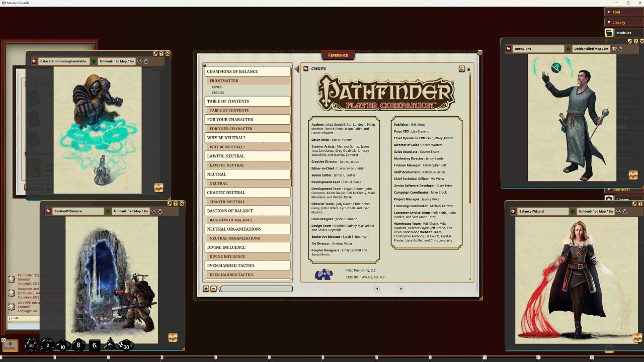Lock the CREDITS reference window
Screen dimensions: 644x362
click(x=468, y=69)
